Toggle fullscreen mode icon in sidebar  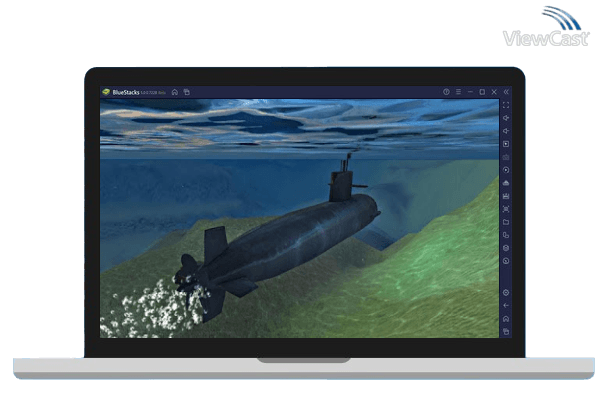(x=506, y=105)
